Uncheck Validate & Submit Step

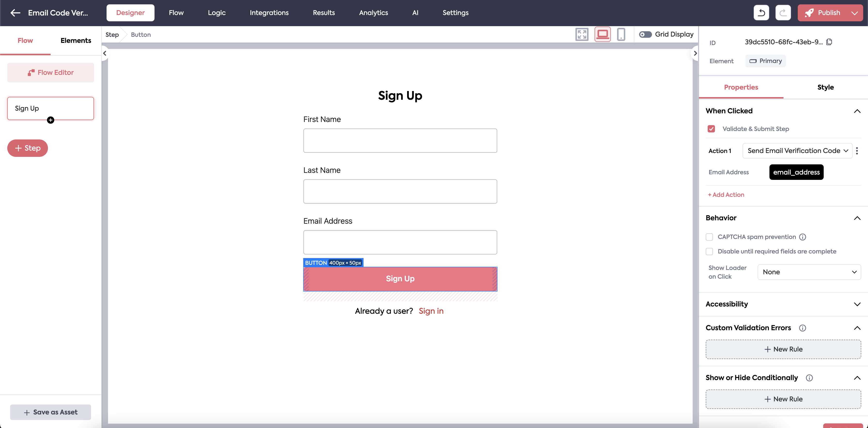click(x=711, y=129)
